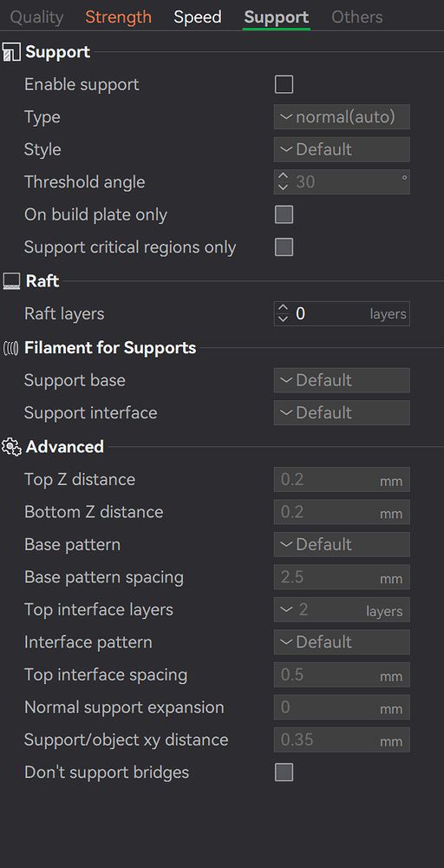Decrease the Threshold angle value
Viewport: 444px width, 868px height.
pyautogui.click(x=284, y=187)
